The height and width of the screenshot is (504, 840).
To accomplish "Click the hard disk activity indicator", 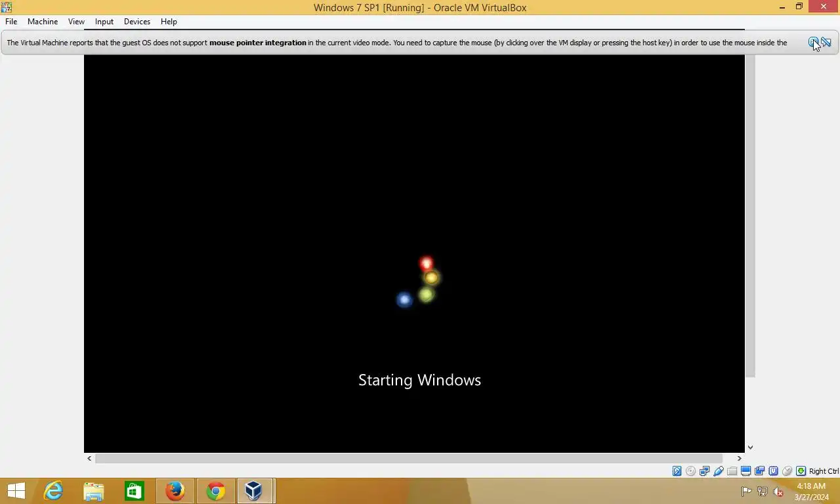I will [677, 471].
